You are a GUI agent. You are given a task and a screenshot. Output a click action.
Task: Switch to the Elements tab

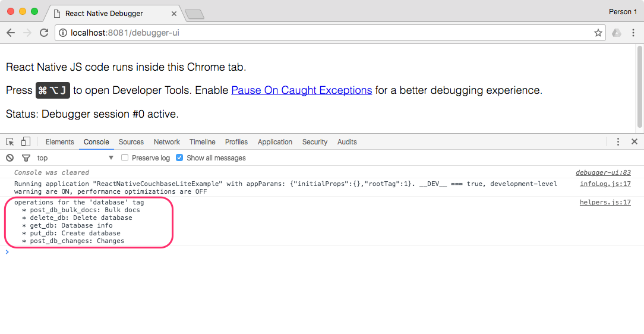60,141
